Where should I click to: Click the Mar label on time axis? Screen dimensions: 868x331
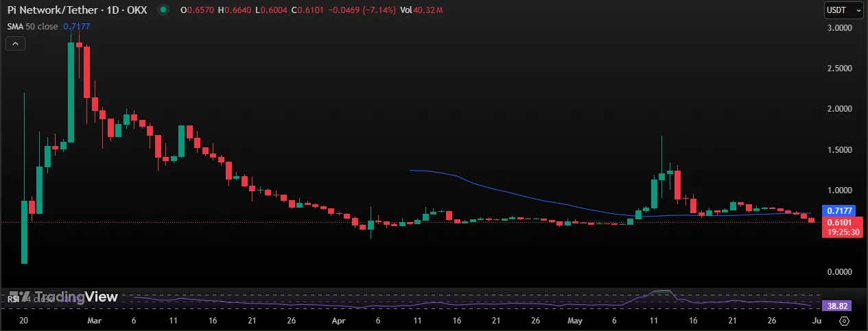[95, 320]
